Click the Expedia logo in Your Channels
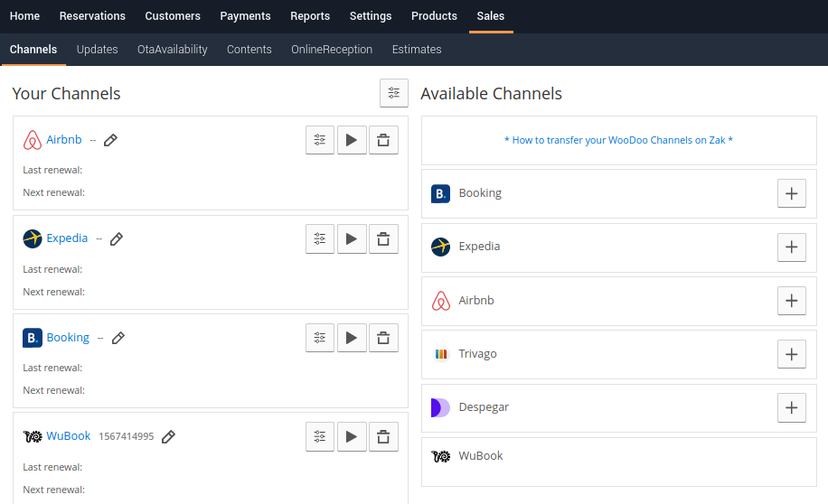The width and height of the screenshot is (828, 504). [33, 238]
